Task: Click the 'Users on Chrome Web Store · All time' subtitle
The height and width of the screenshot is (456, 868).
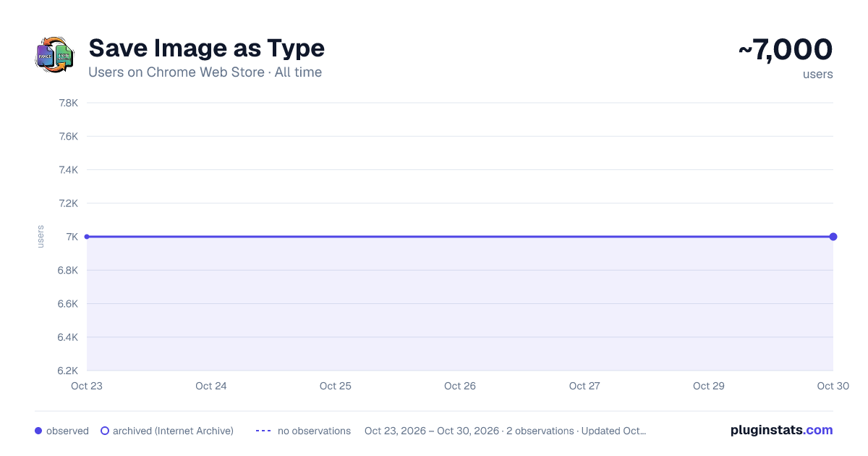Action: (x=205, y=72)
